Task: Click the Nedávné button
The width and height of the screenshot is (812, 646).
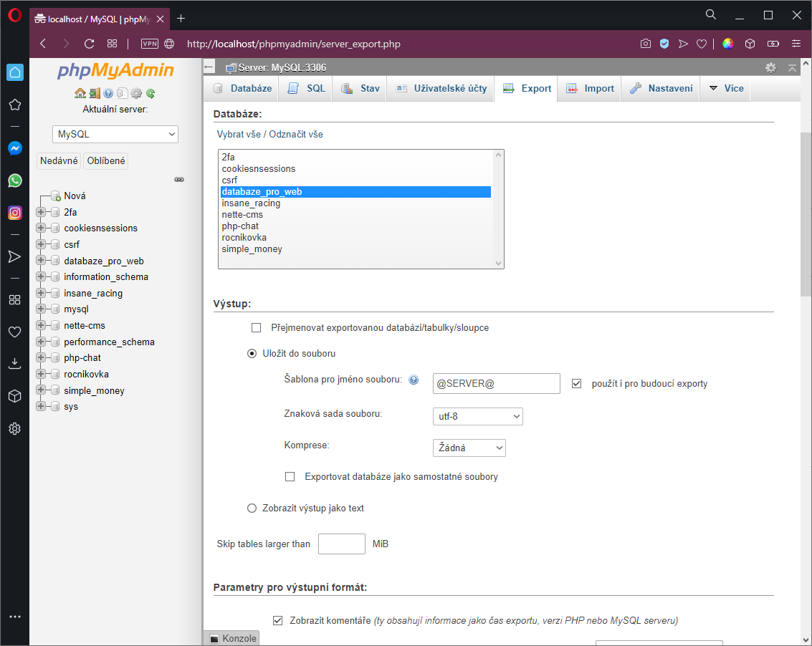Action: 59,161
